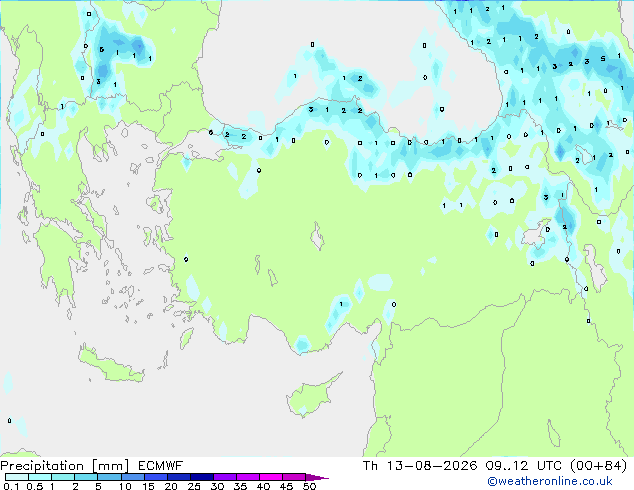Click the 'Precipitation [mm]' title text
Viewport: 634px width, 490px height.
pyautogui.click(x=65, y=466)
